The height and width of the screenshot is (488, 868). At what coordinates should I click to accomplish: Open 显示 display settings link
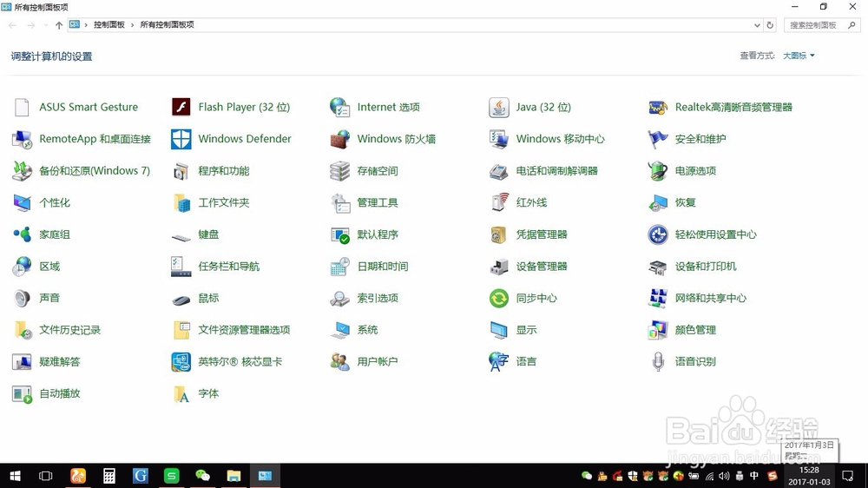point(527,330)
